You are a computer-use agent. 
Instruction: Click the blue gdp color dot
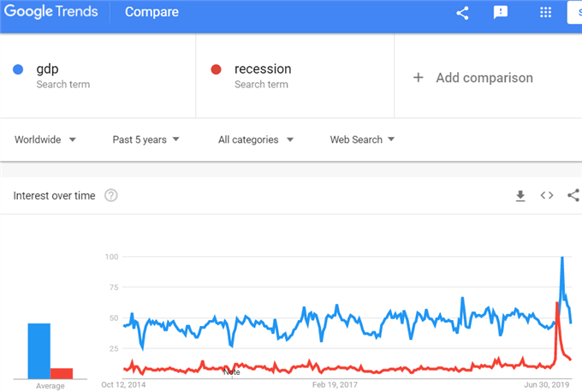pyautogui.click(x=18, y=69)
